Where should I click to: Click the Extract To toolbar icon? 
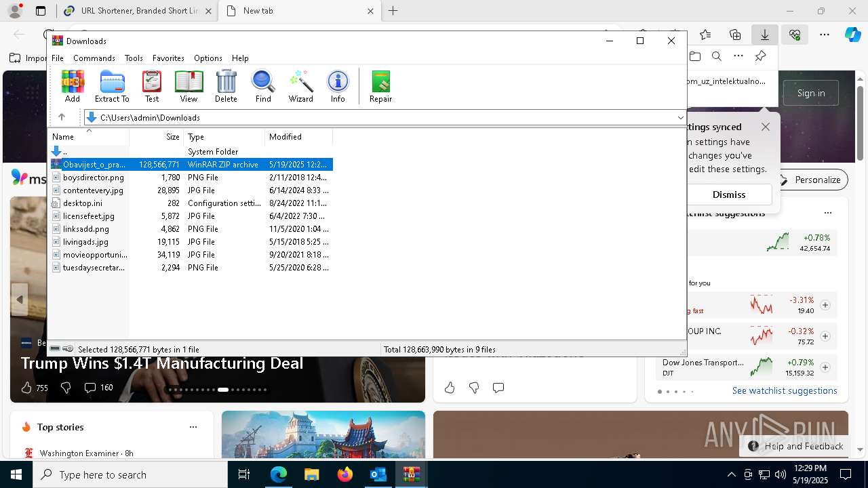[112, 86]
